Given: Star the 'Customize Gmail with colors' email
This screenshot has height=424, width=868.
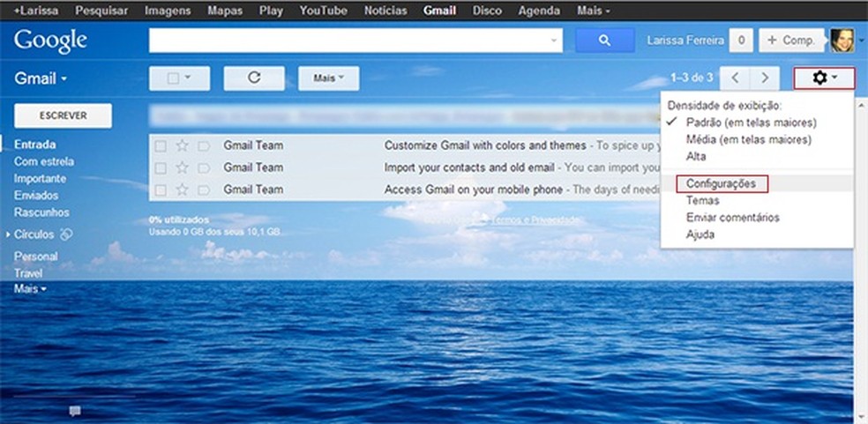Looking at the screenshot, I should click(x=182, y=145).
